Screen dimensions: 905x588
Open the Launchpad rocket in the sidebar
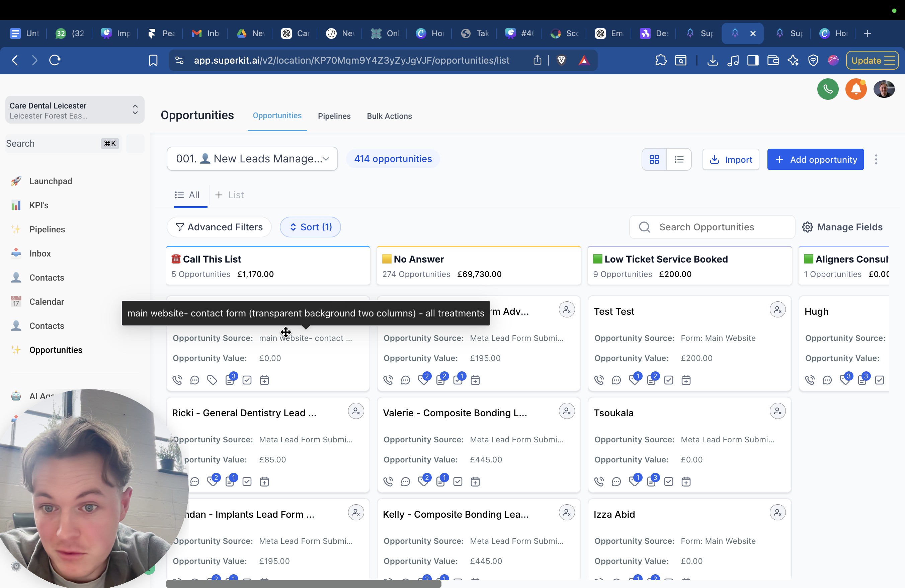tap(16, 181)
